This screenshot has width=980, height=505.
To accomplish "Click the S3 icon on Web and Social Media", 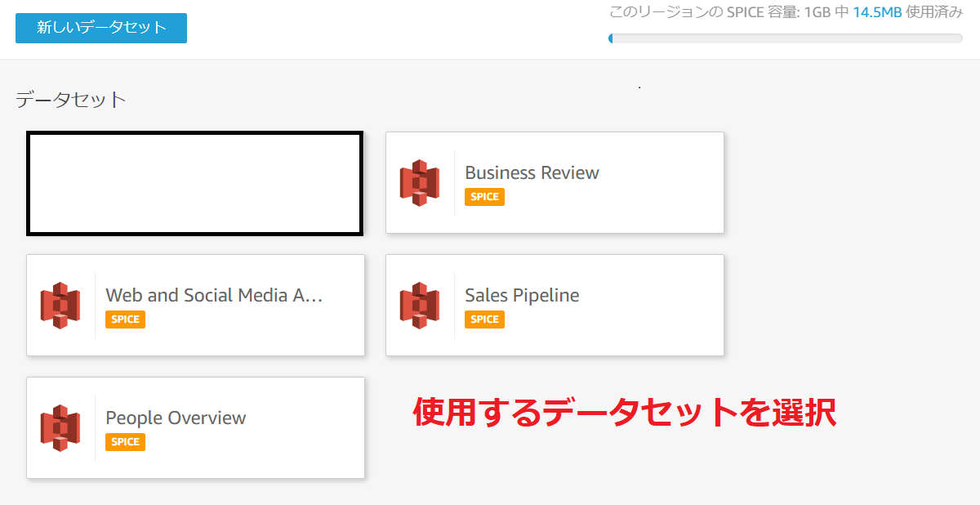I will [x=60, y=306].
